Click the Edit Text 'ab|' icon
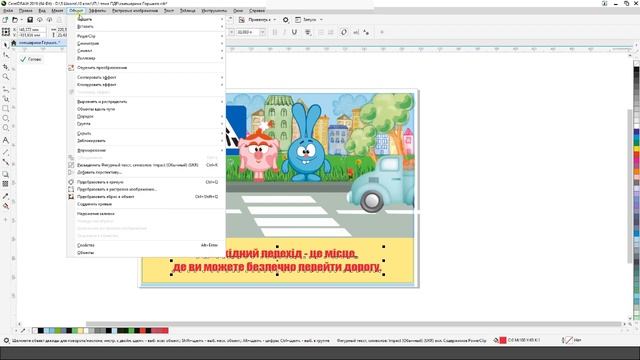Viewport: 640px width, 360px height. coord(356,32)
